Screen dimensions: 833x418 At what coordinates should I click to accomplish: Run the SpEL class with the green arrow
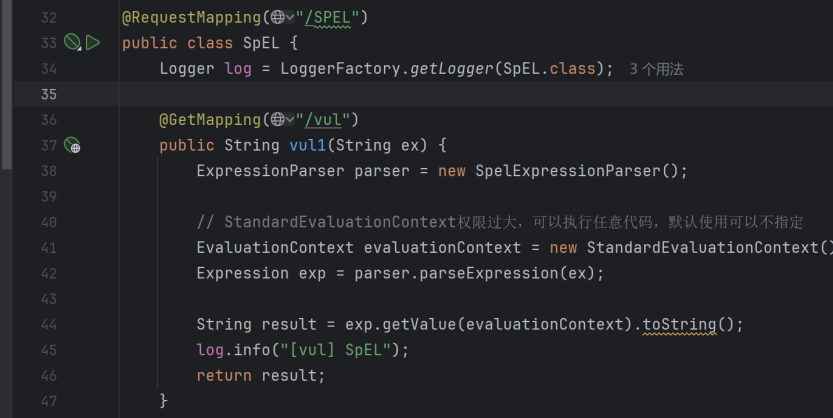tap(93, 43)
